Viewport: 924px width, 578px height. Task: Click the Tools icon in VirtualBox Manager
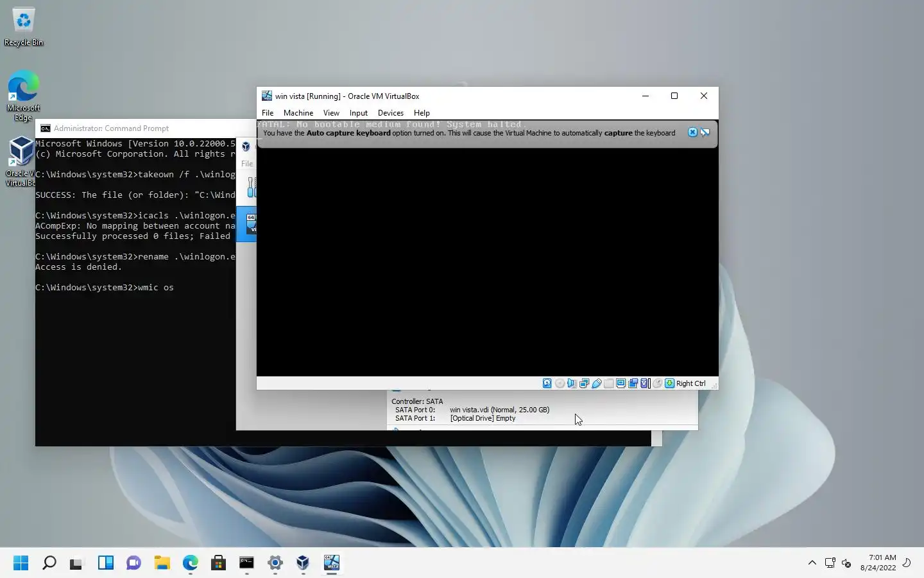252,188
